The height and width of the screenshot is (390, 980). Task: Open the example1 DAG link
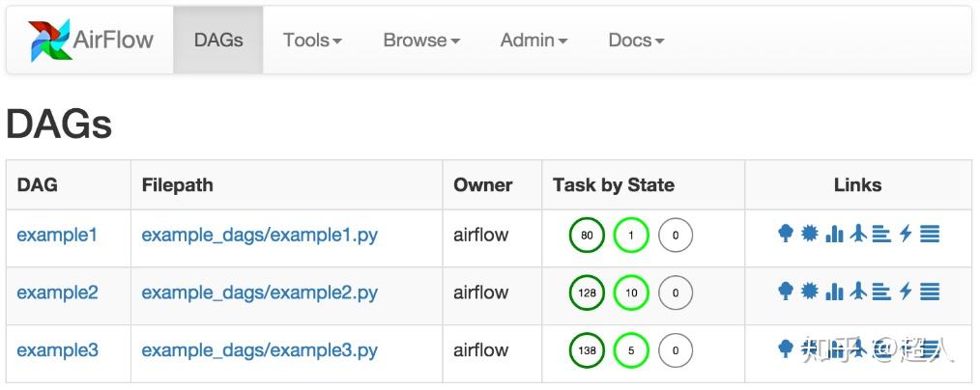tap(57, 235)
